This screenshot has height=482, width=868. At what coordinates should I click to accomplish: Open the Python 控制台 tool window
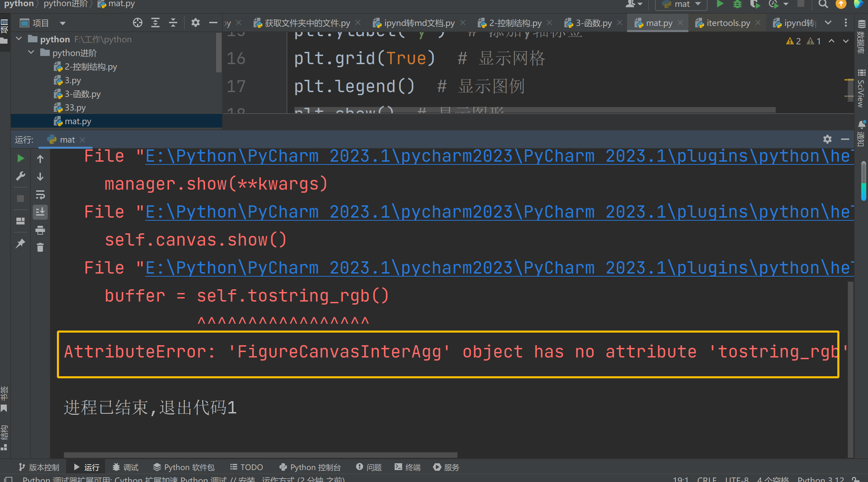coord(310,467)
